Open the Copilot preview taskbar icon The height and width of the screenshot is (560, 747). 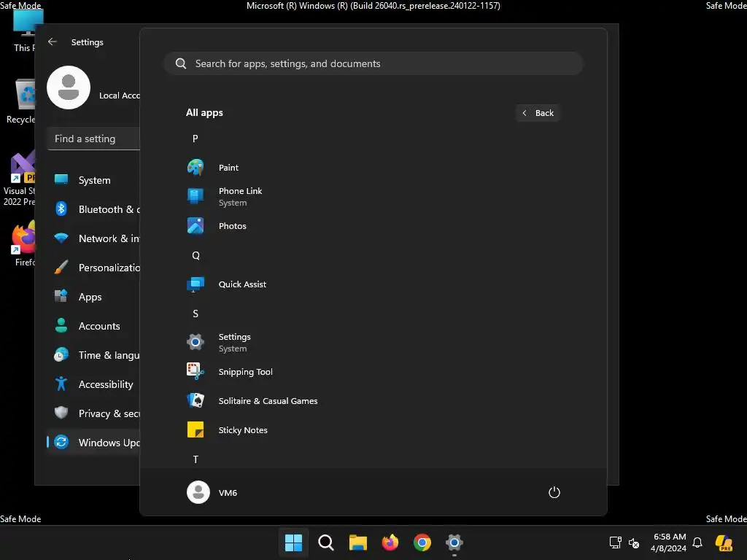[x=724, y=542]
